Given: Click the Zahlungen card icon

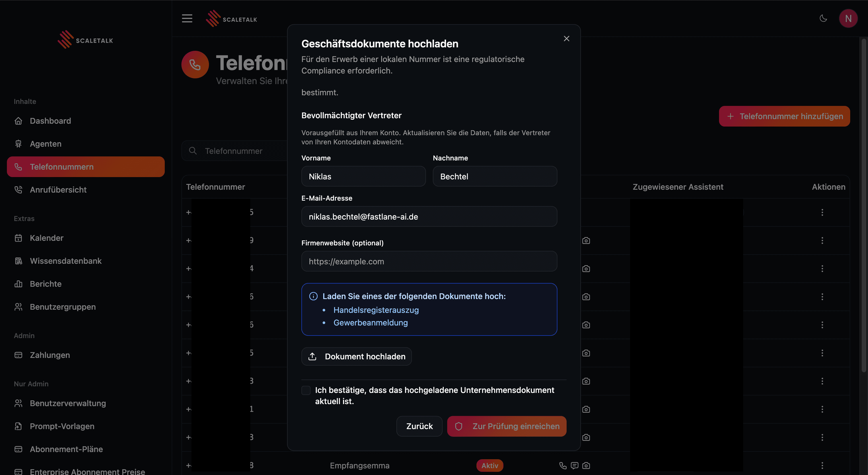Looking at the screenshot, I should point(19,355).
